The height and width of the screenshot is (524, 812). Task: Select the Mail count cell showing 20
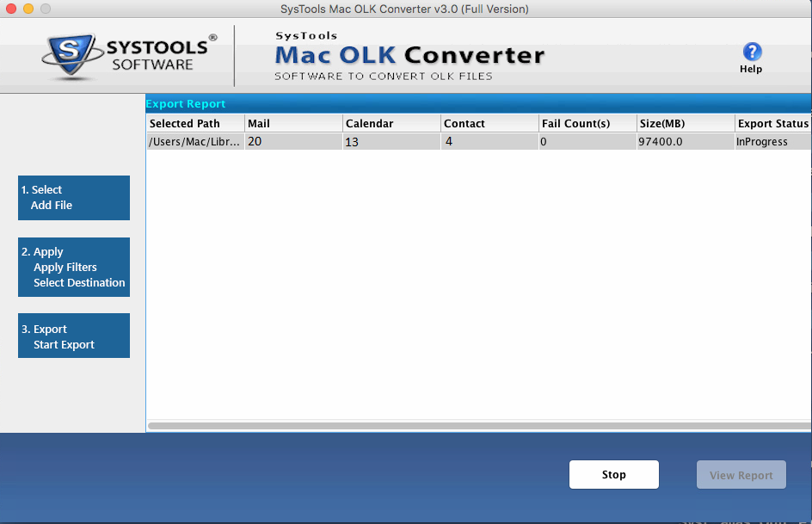293,141
